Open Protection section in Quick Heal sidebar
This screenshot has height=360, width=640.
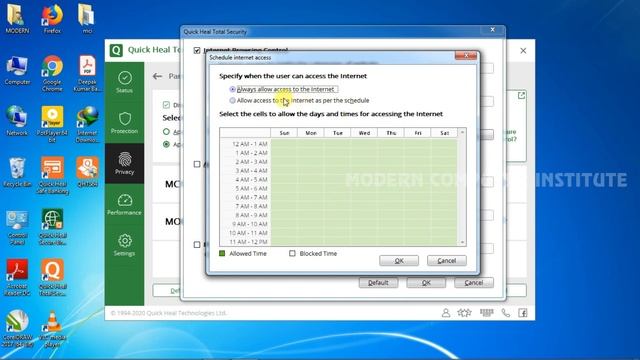(124, 123)
